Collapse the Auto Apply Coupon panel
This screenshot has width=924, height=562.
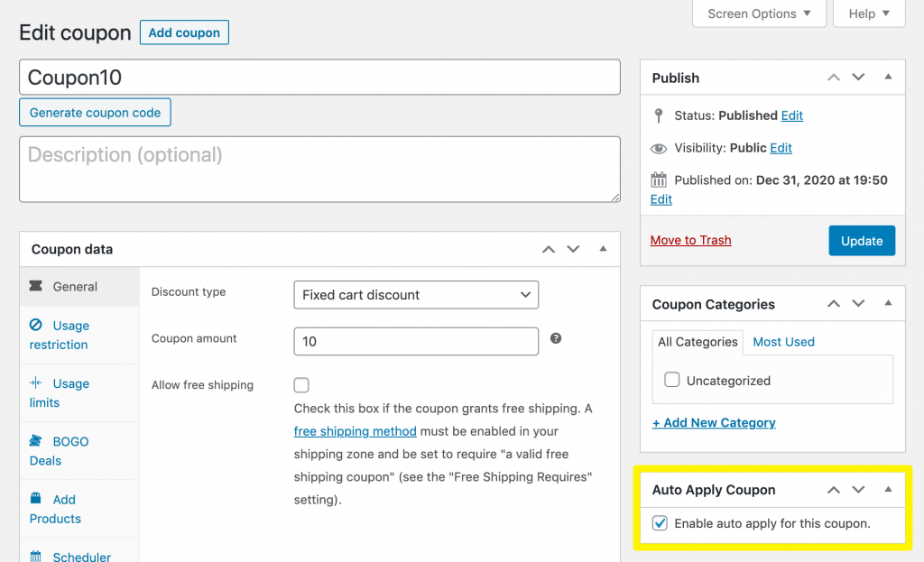click(888, 489)
